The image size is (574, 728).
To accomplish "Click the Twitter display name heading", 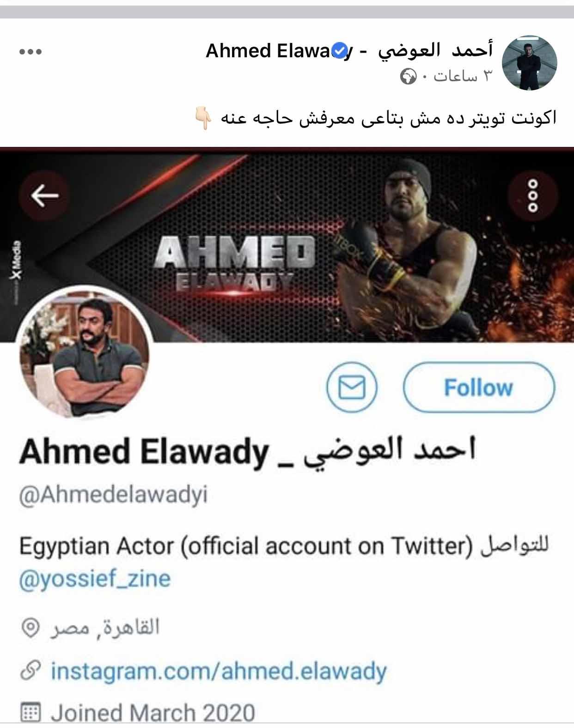I will tap(247, 451).
